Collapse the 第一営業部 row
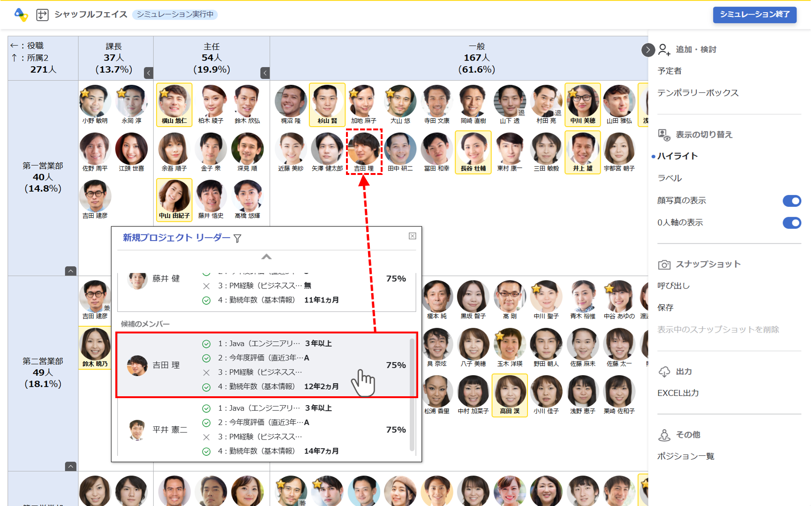This screenshot has width=812, height=506. coord(70,271)
